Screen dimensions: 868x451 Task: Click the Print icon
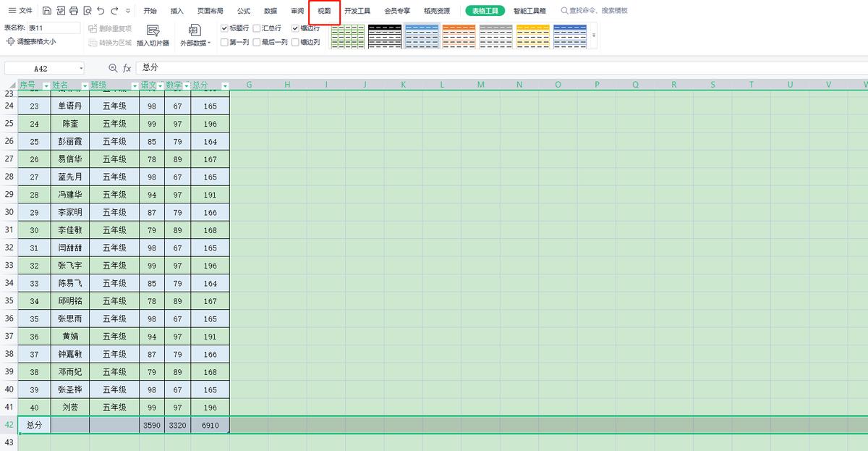pos(74,10)
